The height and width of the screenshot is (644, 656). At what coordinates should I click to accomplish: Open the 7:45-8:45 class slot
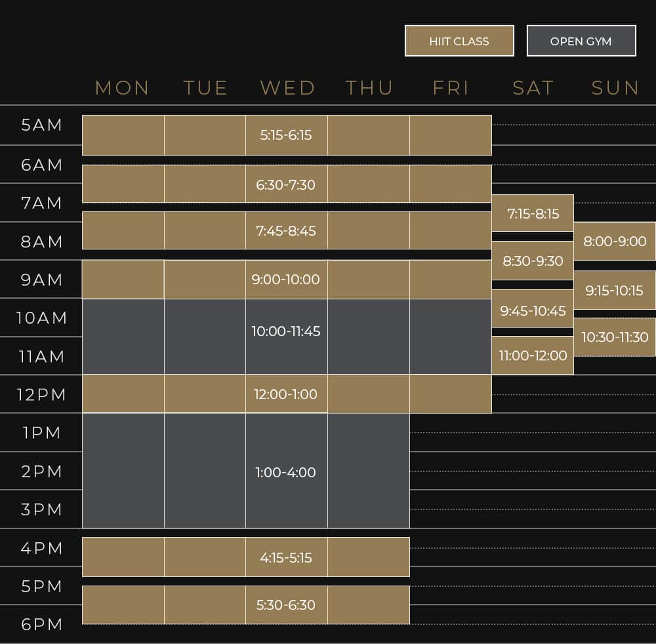coord(286,231)
